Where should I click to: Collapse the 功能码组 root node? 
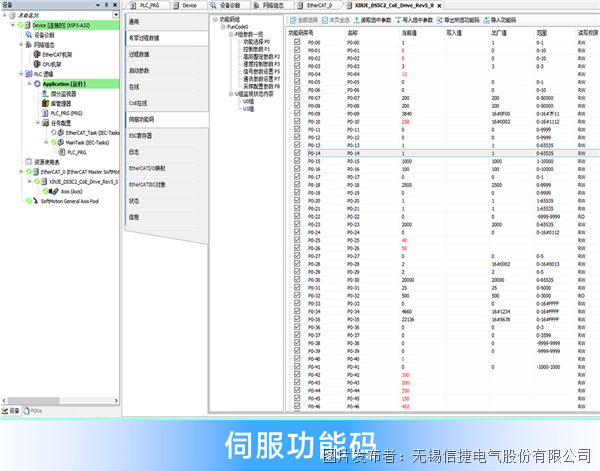[x=215, y=19]
